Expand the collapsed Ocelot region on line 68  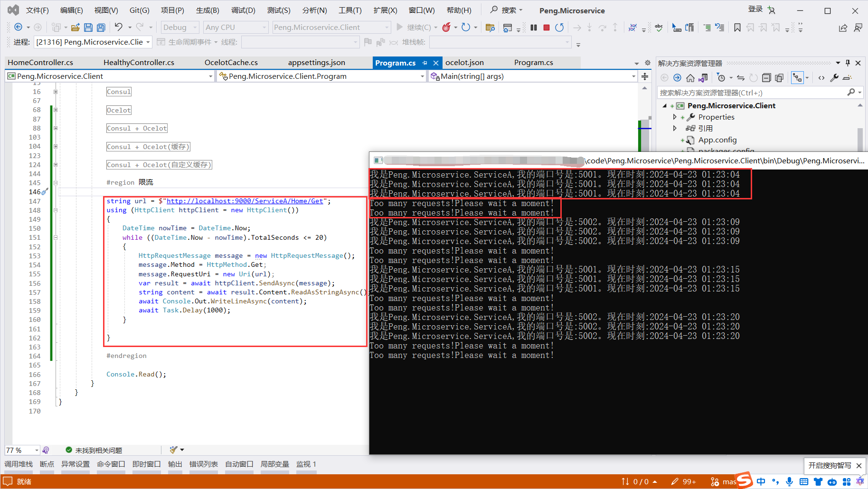[56, 110]
